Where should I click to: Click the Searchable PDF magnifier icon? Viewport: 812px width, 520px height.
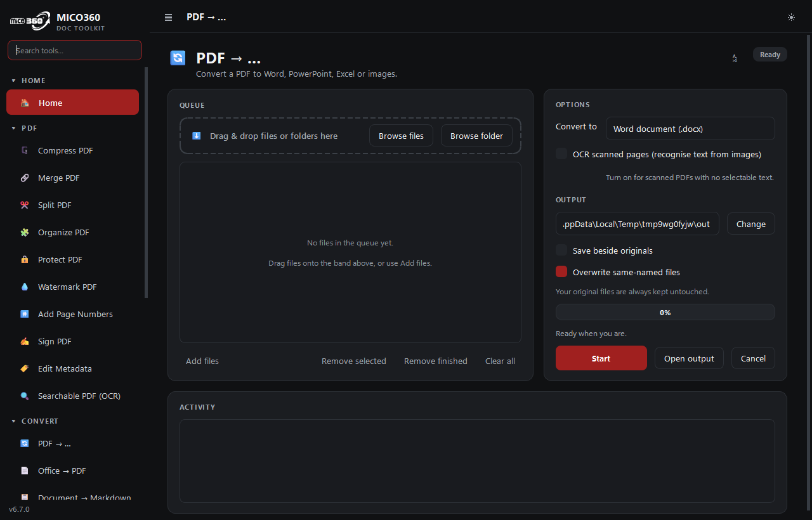(x=24, y=396)
